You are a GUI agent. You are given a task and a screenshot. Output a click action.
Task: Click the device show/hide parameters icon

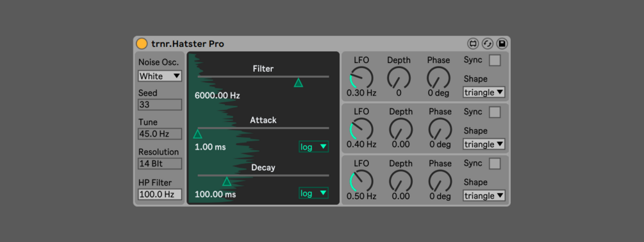tap(473, 43)
